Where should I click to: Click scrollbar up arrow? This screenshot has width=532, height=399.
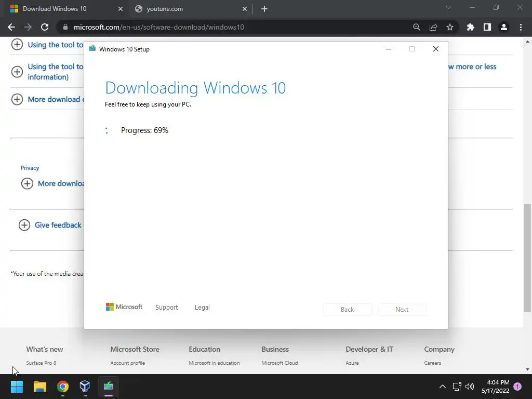coord(527,42)
